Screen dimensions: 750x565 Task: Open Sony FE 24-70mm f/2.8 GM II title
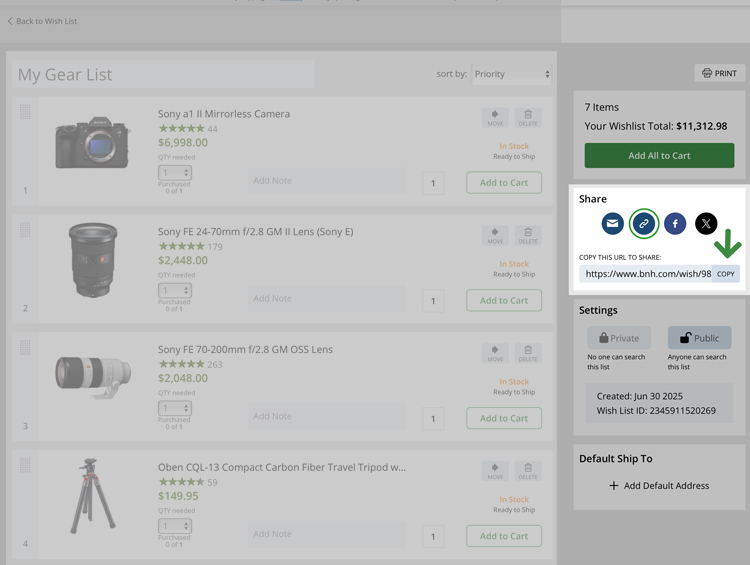point(255,232)
